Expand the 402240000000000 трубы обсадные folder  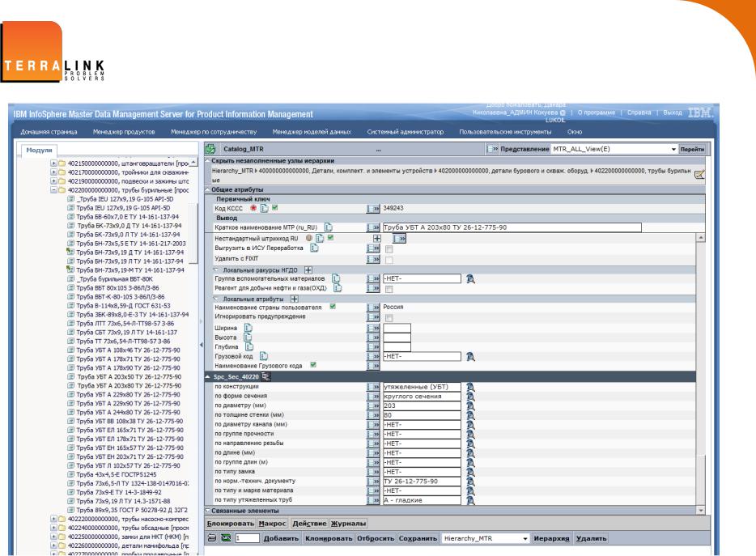tap(53, 528)
